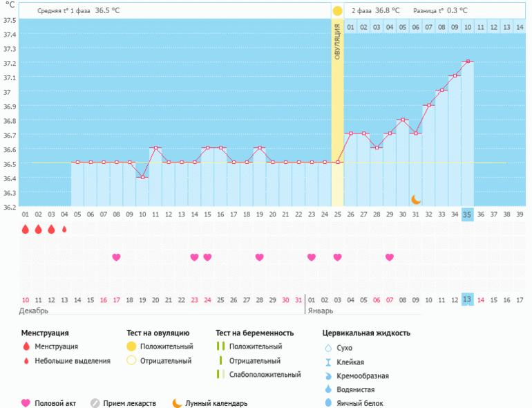Click the heart icon on cycle day 08
532x408 pixels.
116,257
